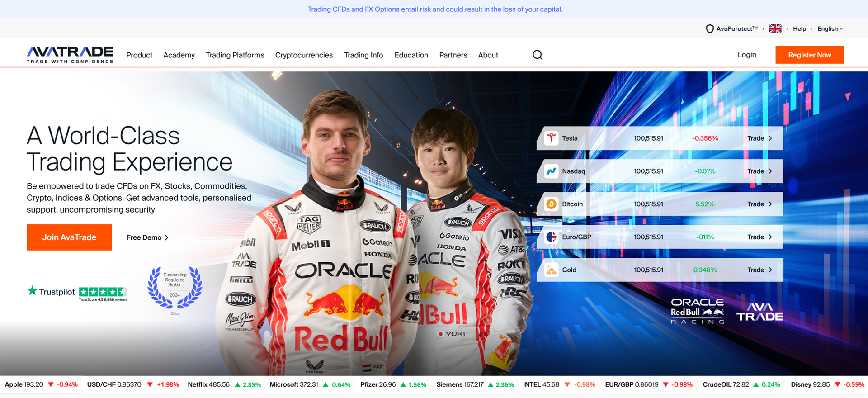This screenshot has width=868, height=398.
Task: Click Tesla price 100,515.91
Action: pyautogui.click(x=648, y=138)
